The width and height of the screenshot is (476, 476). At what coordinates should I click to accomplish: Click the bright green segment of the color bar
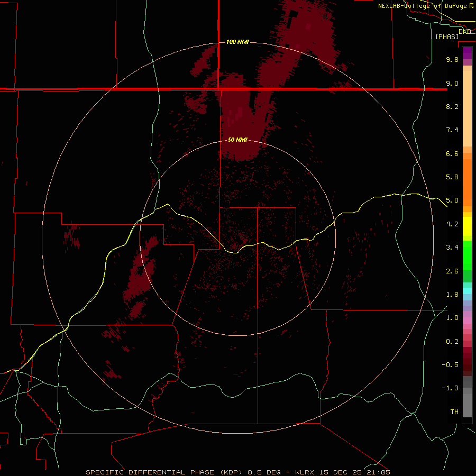(x=467, y=255)
